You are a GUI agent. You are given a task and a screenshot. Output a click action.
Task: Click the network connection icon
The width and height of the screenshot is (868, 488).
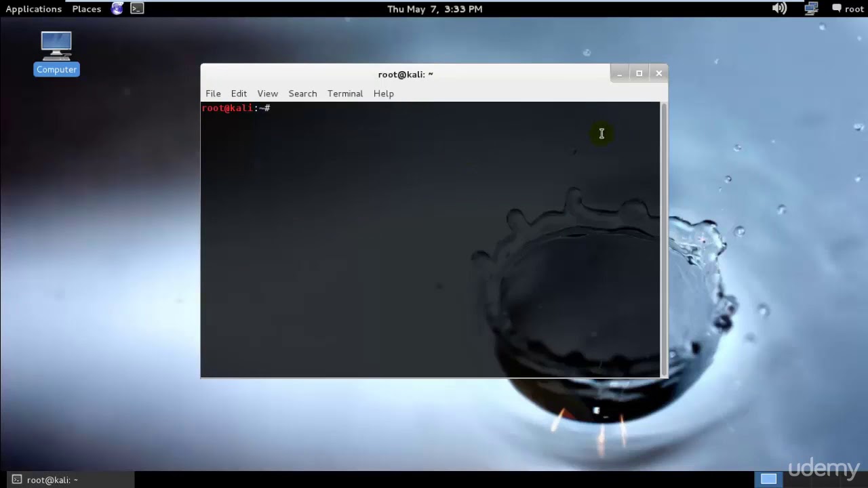(811, 9)
